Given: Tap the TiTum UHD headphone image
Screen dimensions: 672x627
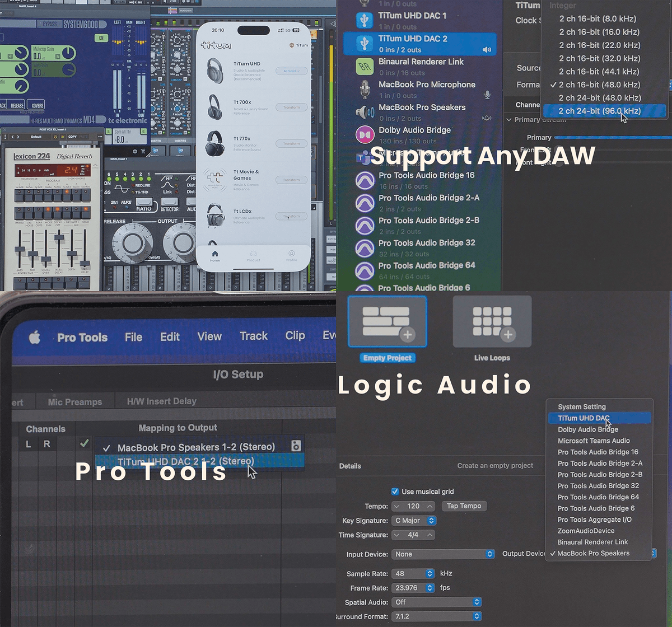Looking at the screenshot, I should pos(216,71).
